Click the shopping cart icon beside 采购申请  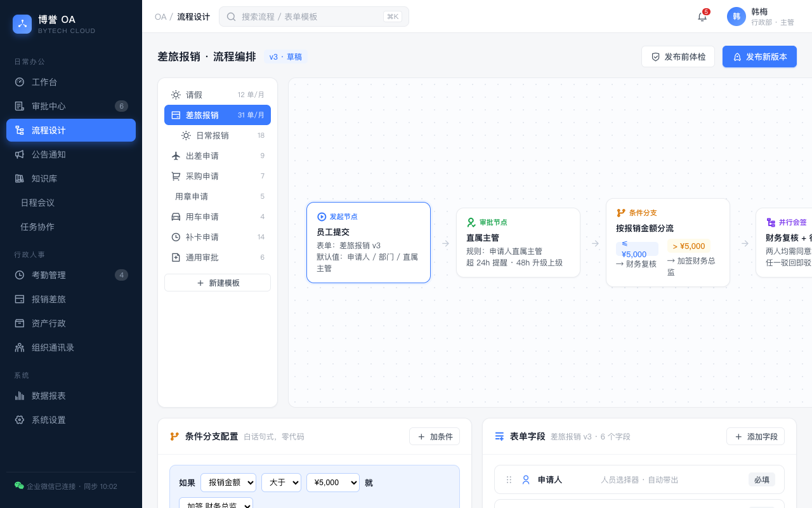[x=176, y=176]
